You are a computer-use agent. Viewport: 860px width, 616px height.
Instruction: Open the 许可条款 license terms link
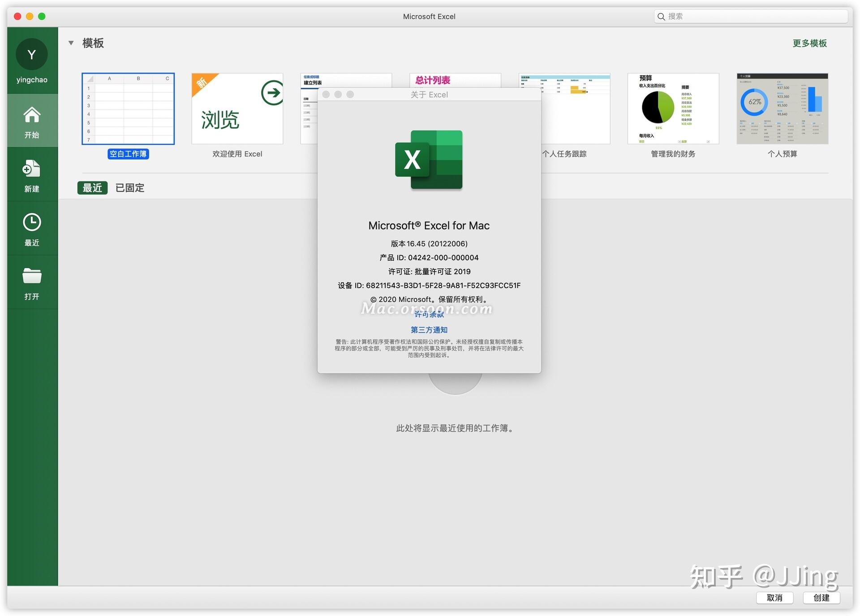pyautogui.click(x=429, y=314)
